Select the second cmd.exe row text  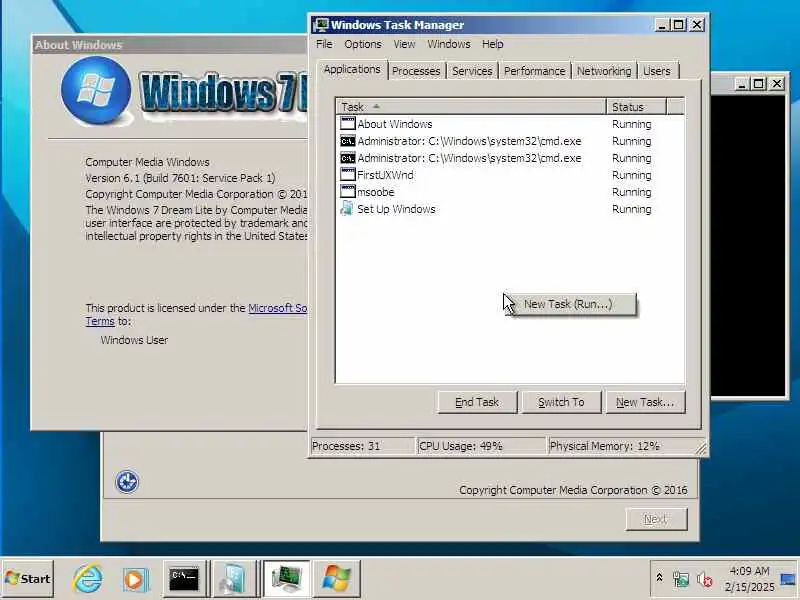click(x=469, y=158)
